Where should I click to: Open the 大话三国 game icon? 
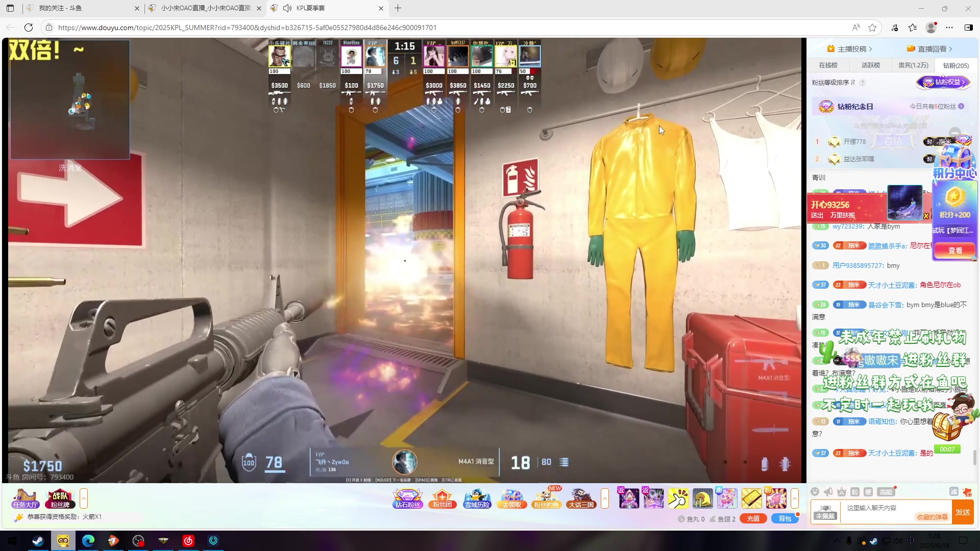581,498
